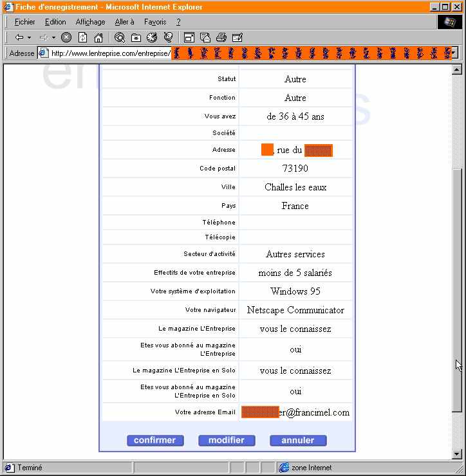Open the Channels satellite dish icon
This screenshot has width=466, height=476.
[168, 38]
